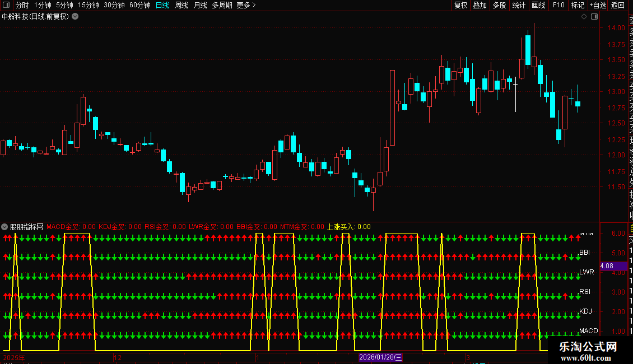The height and width of the screenshot is (364, 633).
Task: Add stock with +自选 button
Action: (598, 5)
